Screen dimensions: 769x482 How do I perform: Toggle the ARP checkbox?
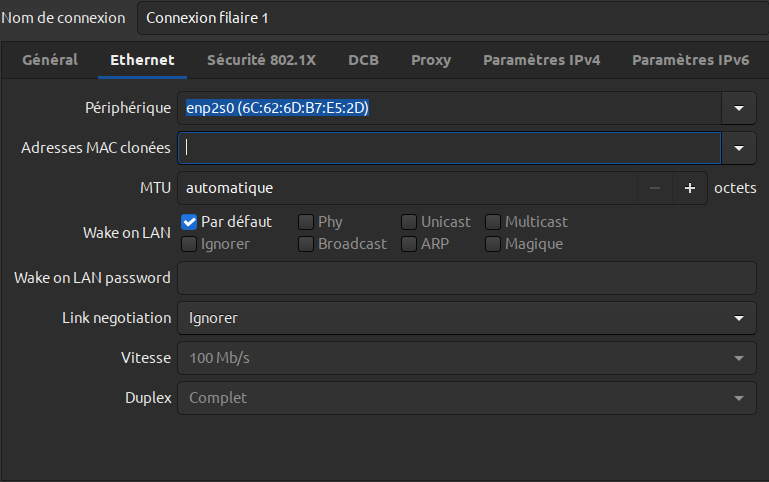click(409, 244)
